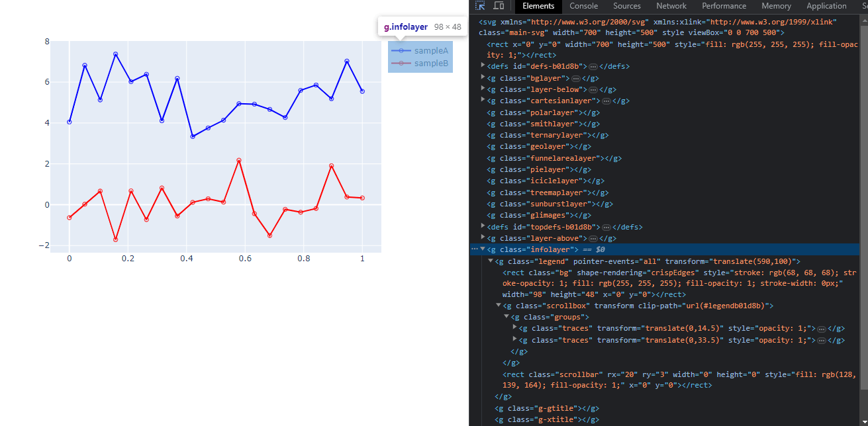The image size is (868, 426).
Task: Expand the layer-below group node arrow
Action: click(x=483, y=89)
